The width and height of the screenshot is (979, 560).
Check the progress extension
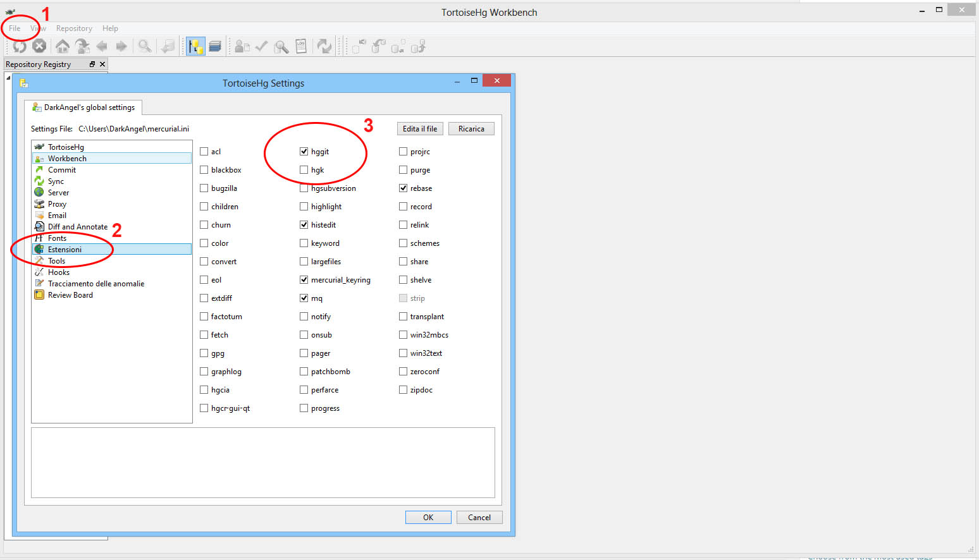(304, 408)
